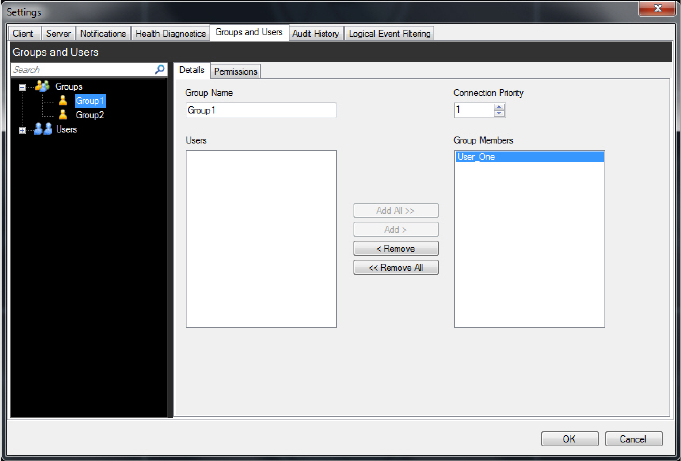Switch to Logical Event Filtering tab
The height and width of the screenshot is (461, 681).
tap(390, 33)
